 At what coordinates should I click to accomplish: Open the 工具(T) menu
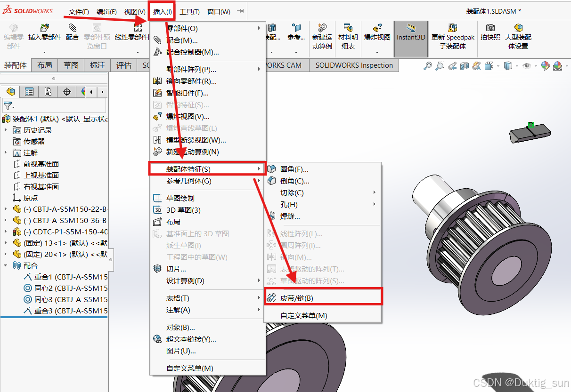pyautogui.click(x=189, y=12)
